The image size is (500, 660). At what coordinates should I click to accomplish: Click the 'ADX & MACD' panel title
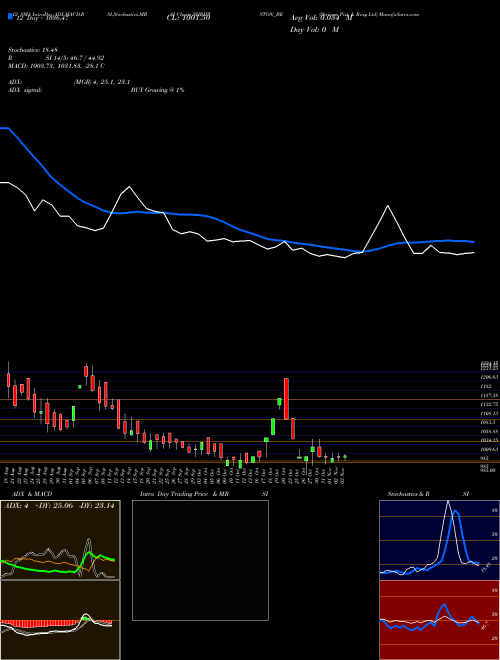[32, 494]
